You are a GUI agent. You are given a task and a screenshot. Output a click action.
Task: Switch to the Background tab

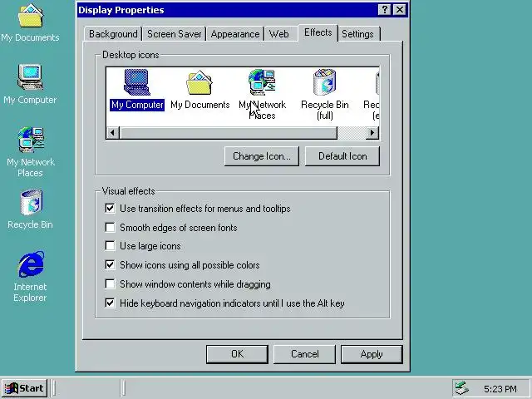coord(113,34)
